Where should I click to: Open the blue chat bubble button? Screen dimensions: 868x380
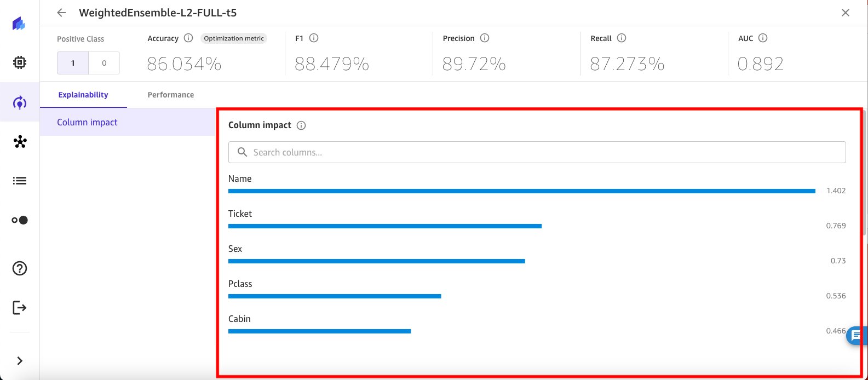(x=858, y=336)
